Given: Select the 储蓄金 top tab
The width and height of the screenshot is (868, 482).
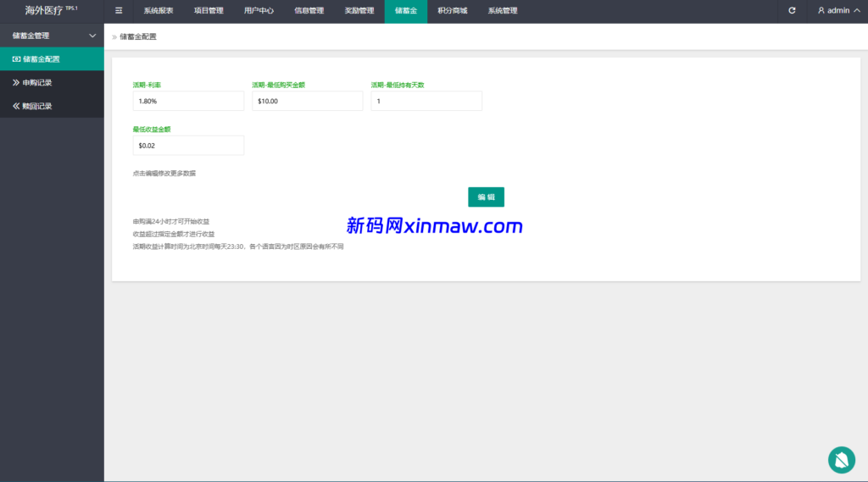Looking at the screenshot, I should pyautogui.click(x=406, y=10).
